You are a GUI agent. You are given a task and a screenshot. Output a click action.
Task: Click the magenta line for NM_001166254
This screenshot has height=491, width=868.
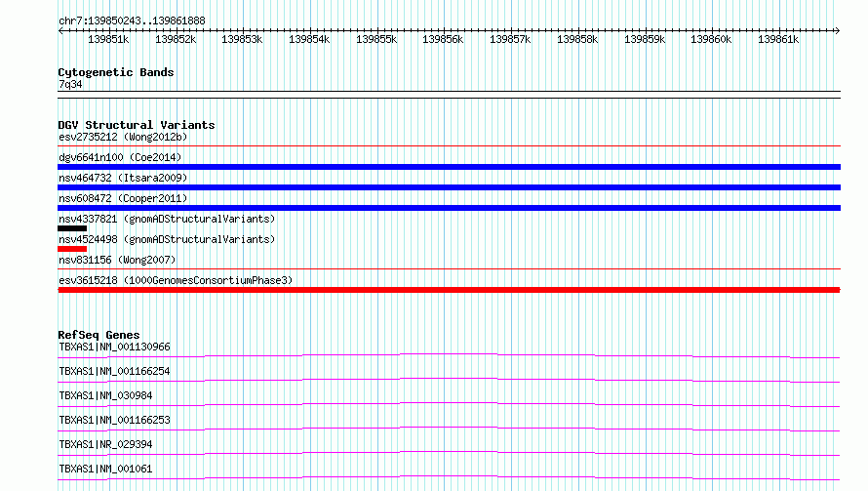[x=449, y=380]
